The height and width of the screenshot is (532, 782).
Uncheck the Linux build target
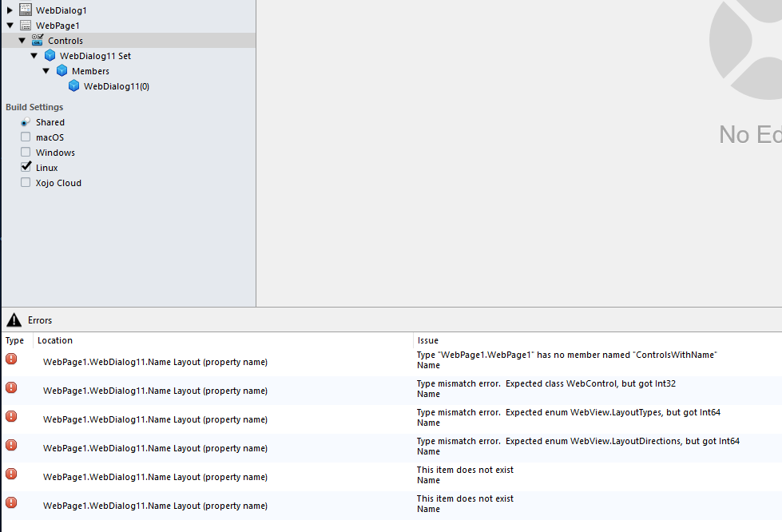tap(26, 166)
